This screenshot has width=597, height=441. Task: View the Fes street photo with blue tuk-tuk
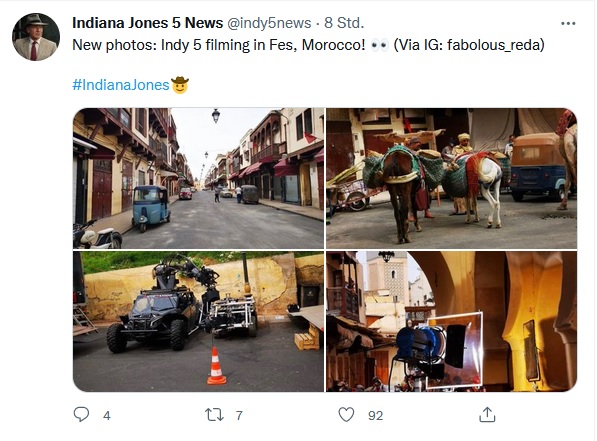click(198, 178)
